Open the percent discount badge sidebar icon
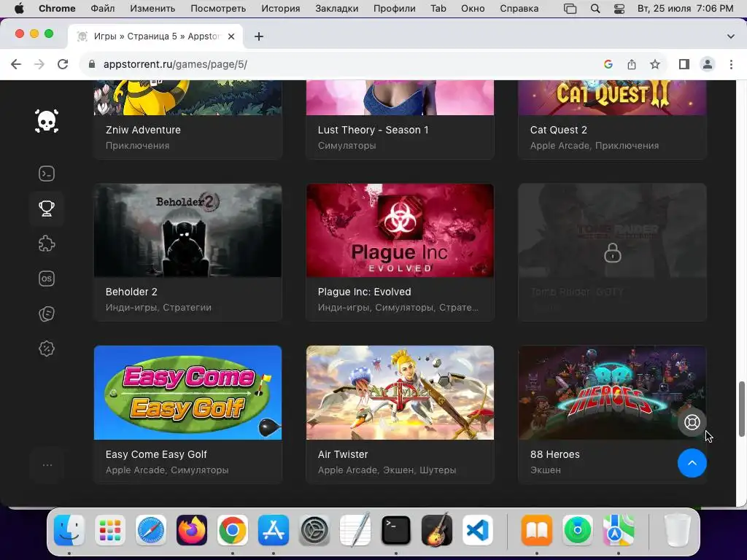747x560 pixels. pyautogui.click(x=47, y=349)
